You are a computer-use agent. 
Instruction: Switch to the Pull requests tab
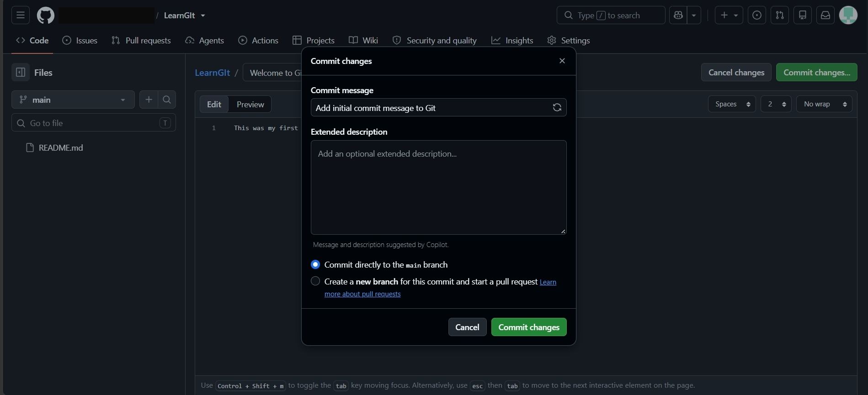pyautogui.click(x=141, y=40)
